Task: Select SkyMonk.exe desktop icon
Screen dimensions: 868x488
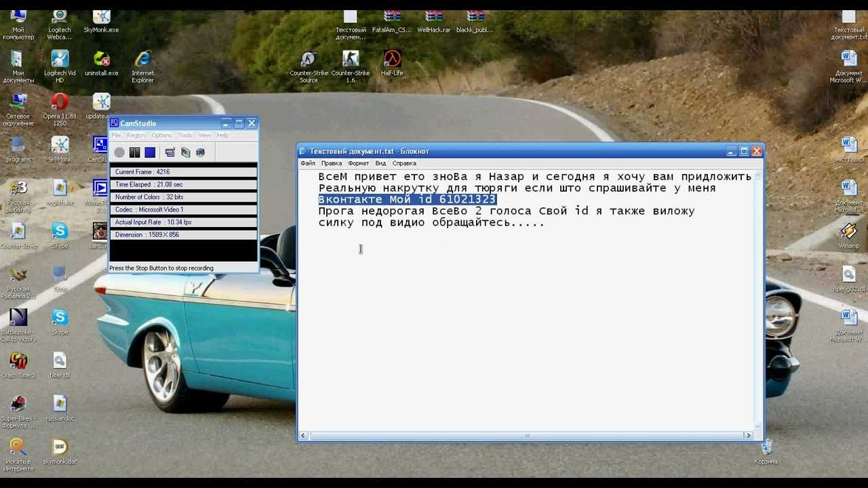Action: pyautogui.click(x=101, y=22)
